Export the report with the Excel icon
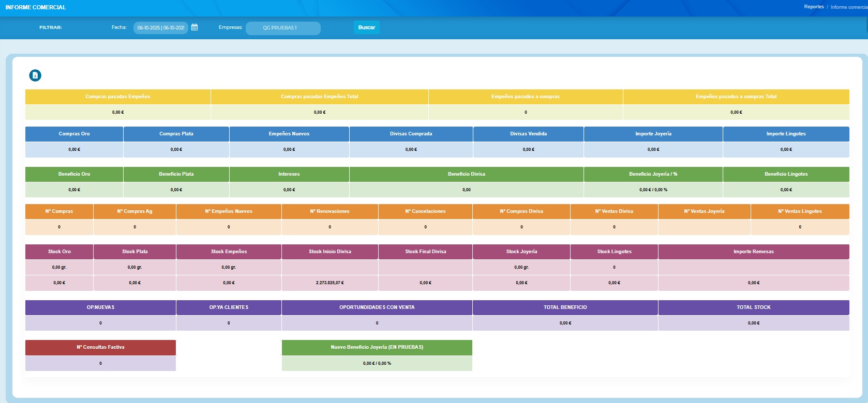The height and width of the screenshot is (403, 868). click(x=35, y=75)
